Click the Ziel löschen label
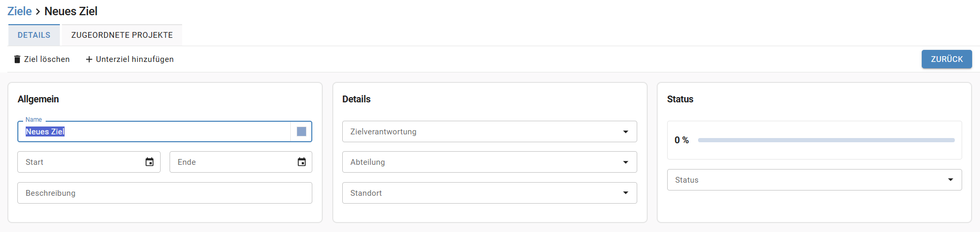This screenshot has height=232, width=980. coord(47,59)
